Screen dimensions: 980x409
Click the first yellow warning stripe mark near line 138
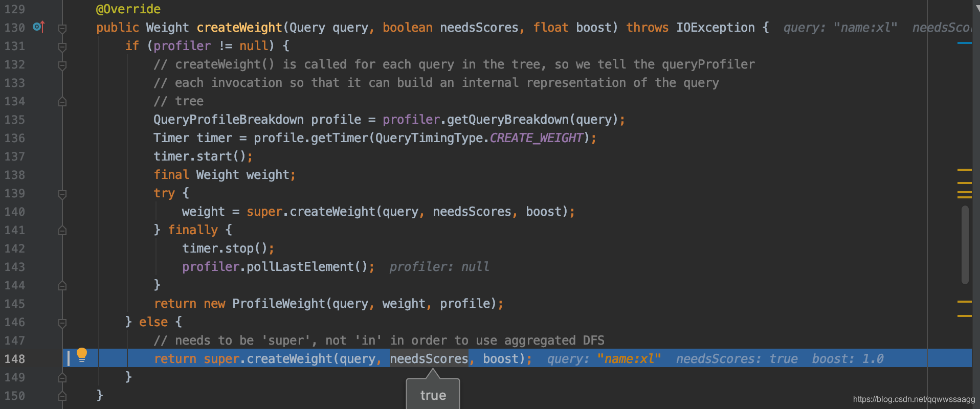(x=964, y=169)
